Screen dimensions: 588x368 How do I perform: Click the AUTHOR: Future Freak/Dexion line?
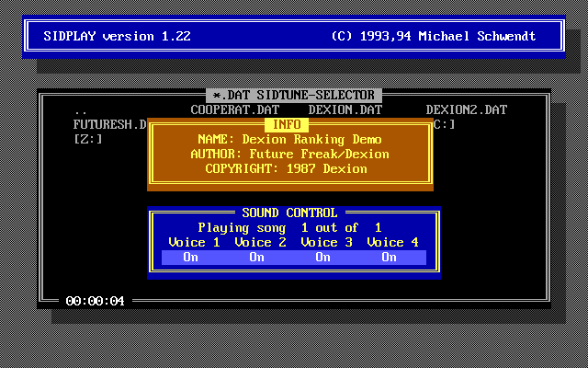(290, 154)
